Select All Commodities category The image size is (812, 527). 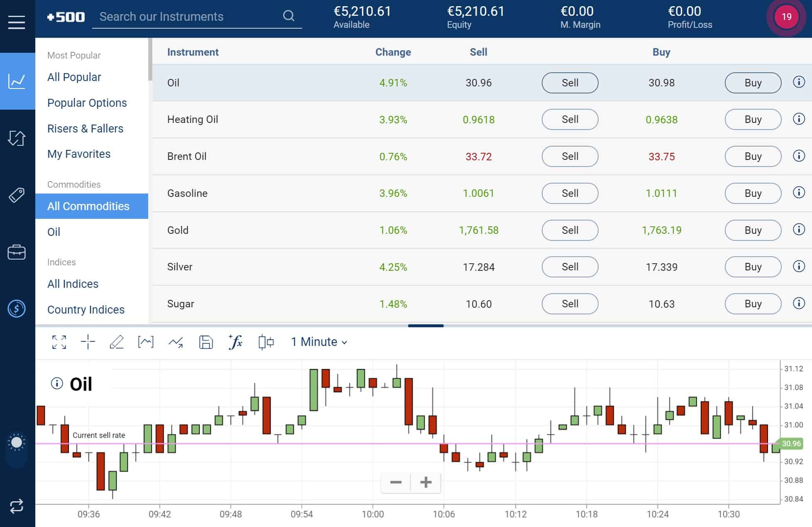coord(92,206)
